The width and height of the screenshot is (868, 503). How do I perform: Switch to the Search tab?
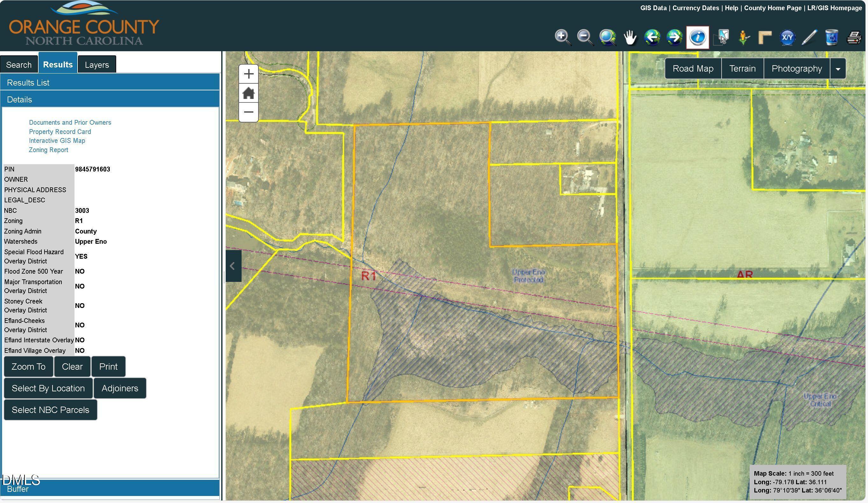[x=18, y=65]
